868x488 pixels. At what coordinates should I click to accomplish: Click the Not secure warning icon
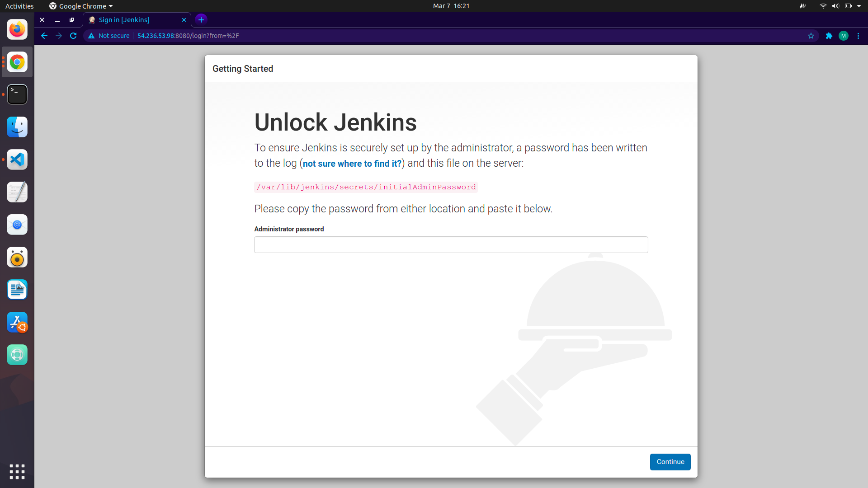click(x=91, y=36)
